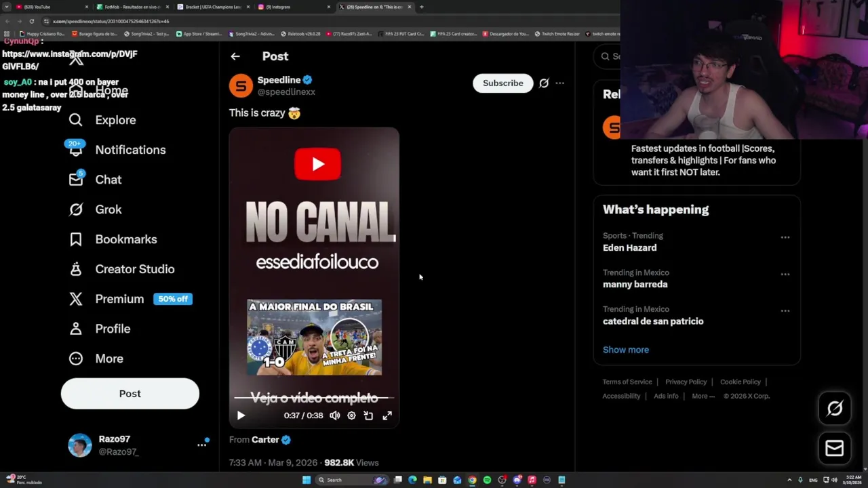
Task: Reload the page with the refresh button
Action: [31, 21]
